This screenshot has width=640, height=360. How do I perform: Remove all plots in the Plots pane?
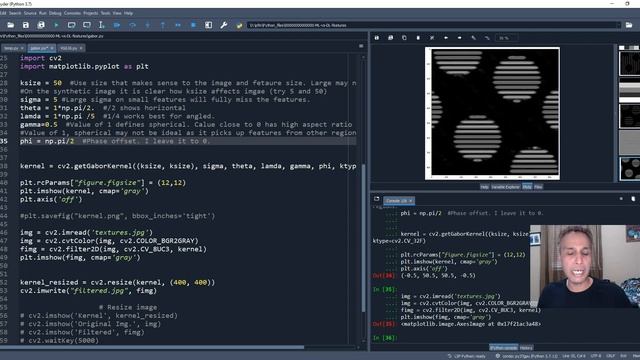pos(432,38)
